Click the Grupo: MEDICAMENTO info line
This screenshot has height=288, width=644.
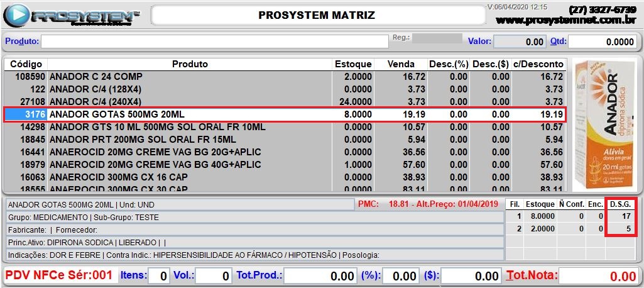pos(254,218)
